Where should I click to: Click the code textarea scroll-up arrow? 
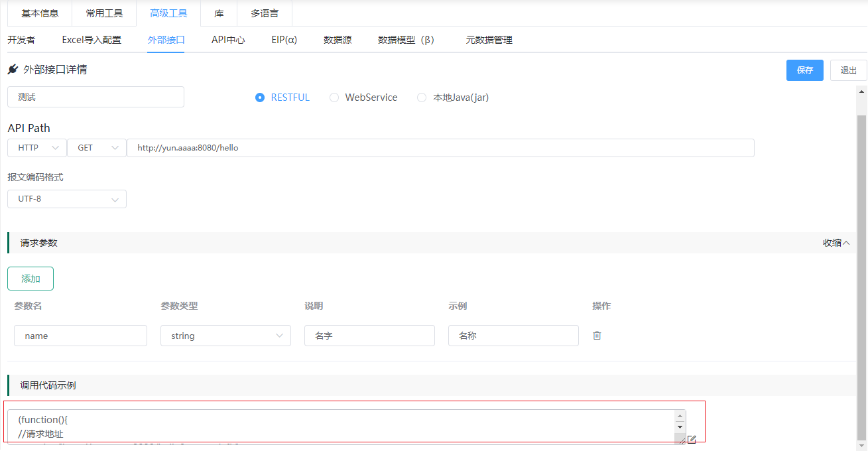(x=680, y=416)
